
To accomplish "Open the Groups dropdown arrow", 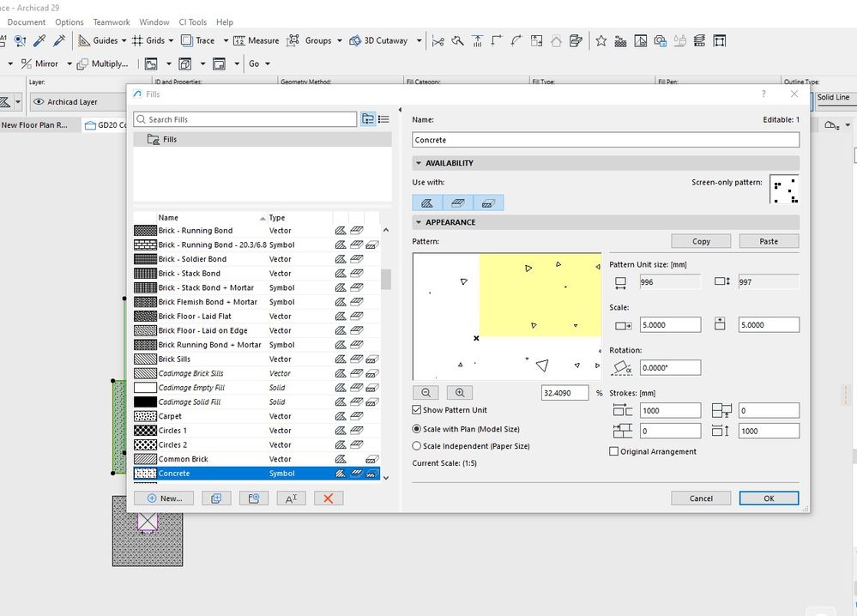I will click(x=340, y=41).
